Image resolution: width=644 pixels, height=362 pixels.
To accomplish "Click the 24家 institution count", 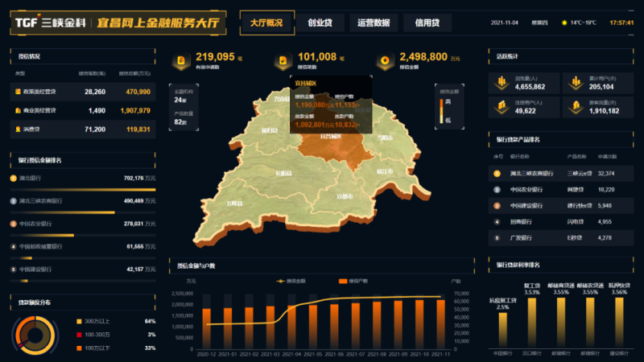I will 180,100.
